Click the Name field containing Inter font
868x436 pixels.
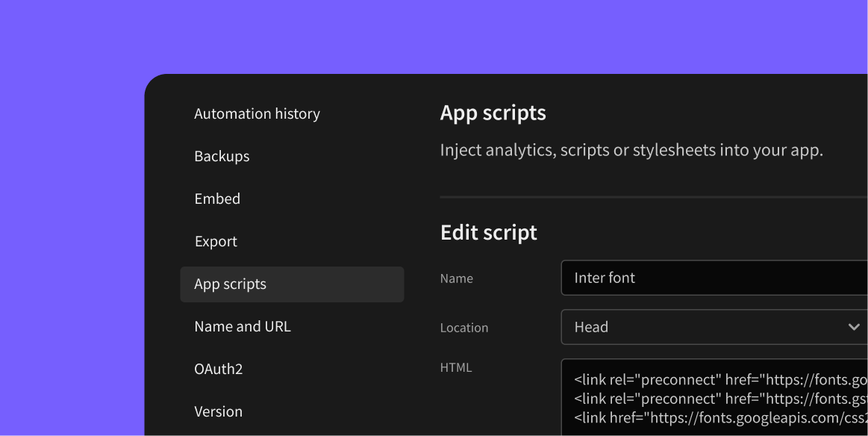tap(709, 278)
